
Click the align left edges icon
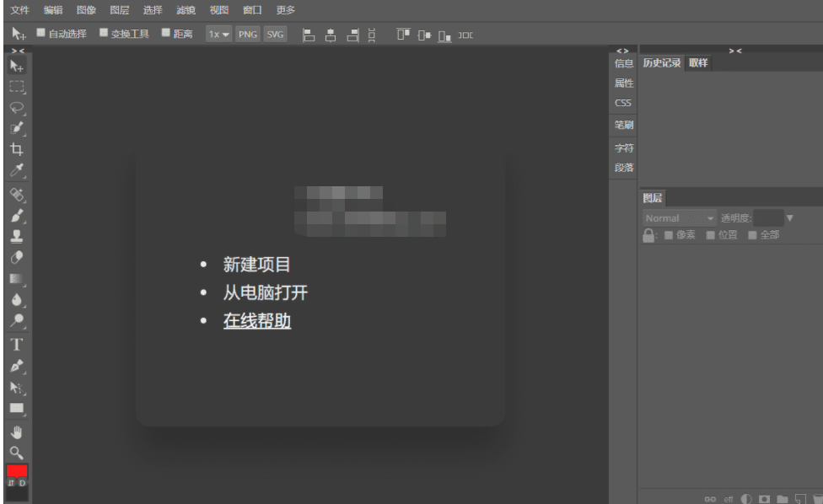[308, 35]
